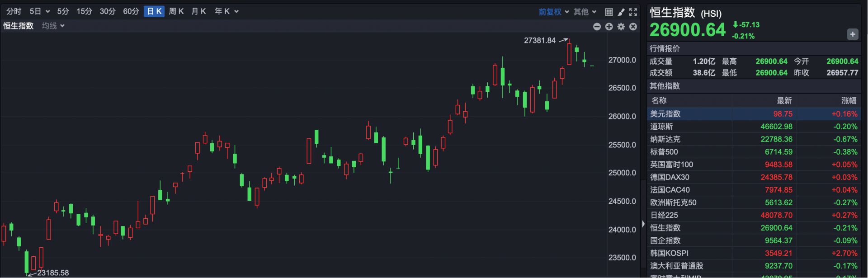This screenshot has height=278, width=868.
Task: Switch to the 周K weekly tab
Action: pyautogui.click(x=176, y=11)
